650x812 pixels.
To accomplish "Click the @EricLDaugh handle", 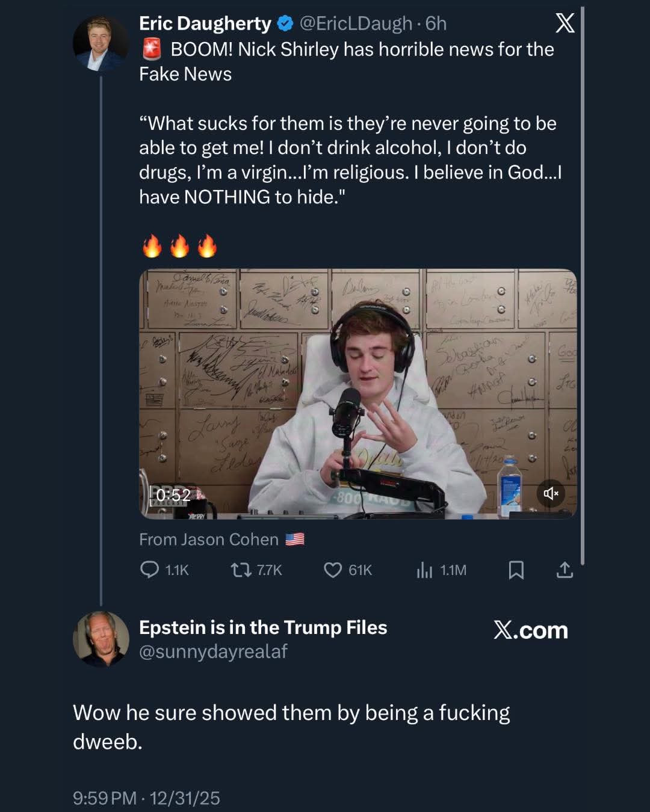I will pos(356,23).
